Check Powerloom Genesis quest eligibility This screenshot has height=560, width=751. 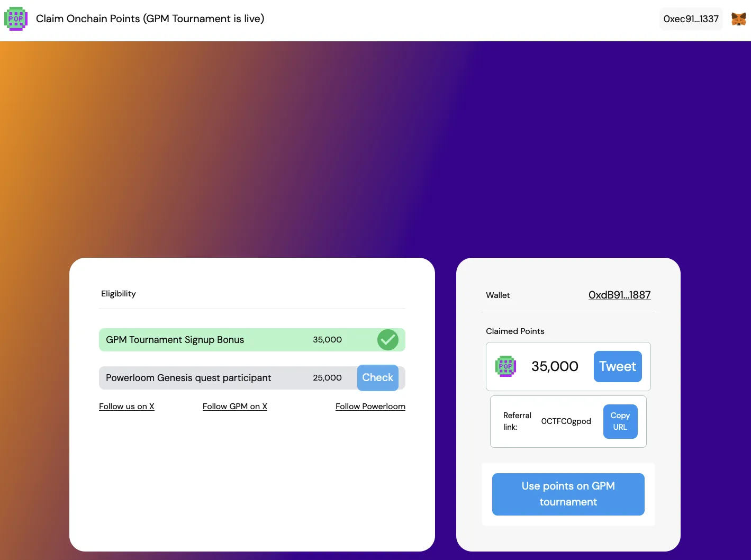point(378,378)
